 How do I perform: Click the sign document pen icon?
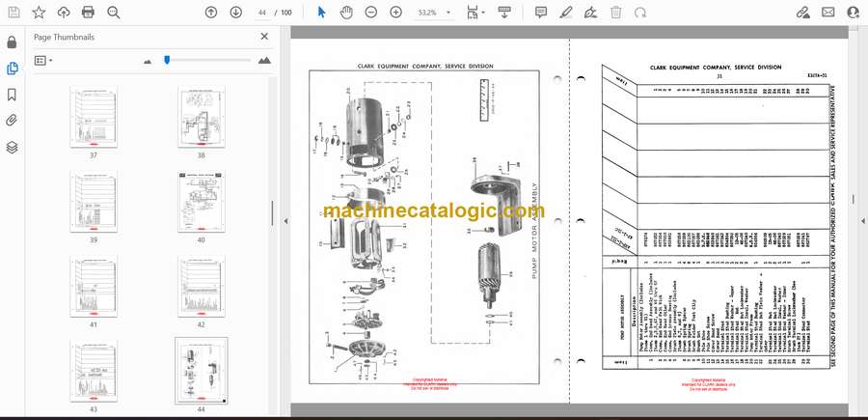click(590, 13)
